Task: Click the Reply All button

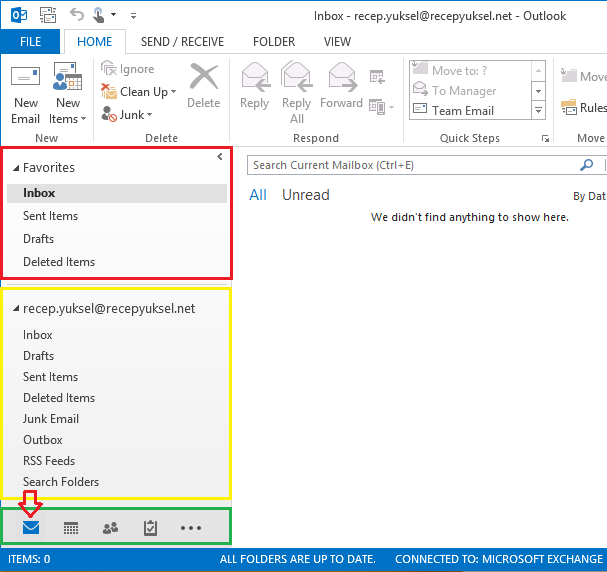Action: [297, 93]
